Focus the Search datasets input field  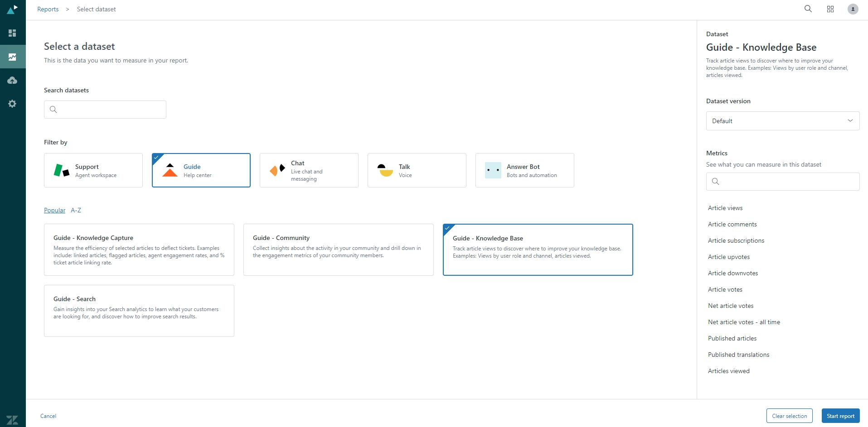point(105,110)
